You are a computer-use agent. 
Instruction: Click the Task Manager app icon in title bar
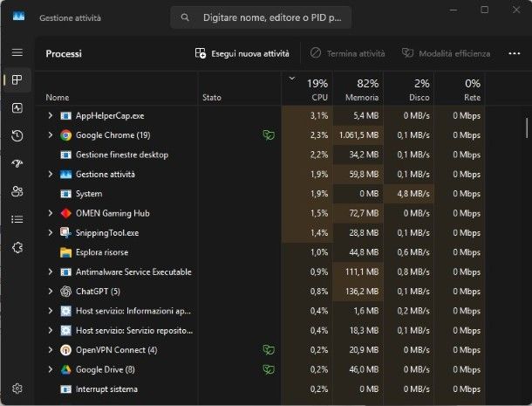(18, 16)
